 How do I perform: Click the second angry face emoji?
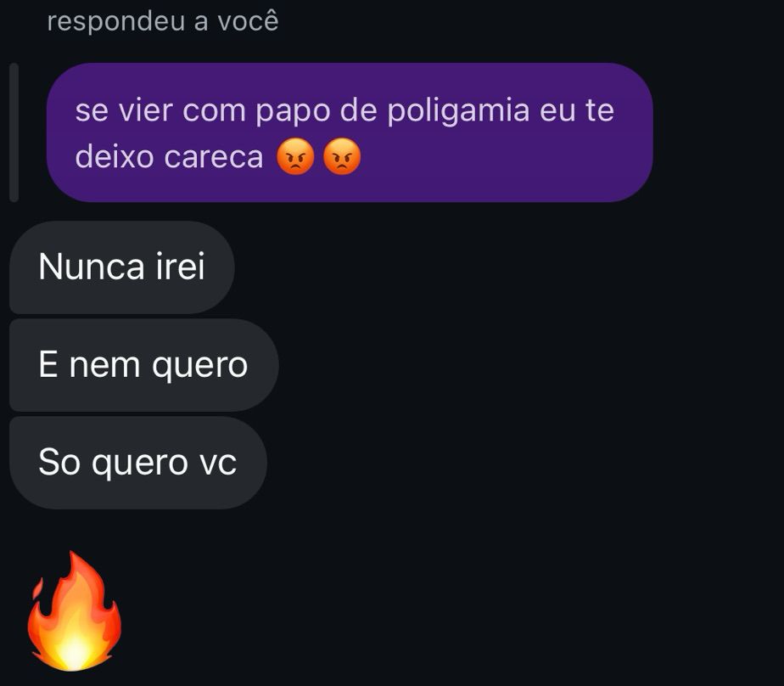coord(341,156)
